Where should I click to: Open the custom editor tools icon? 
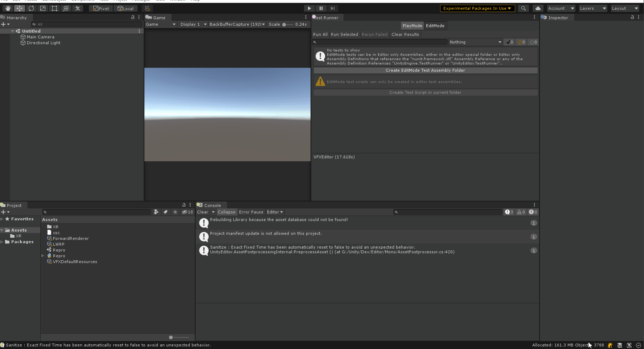tap(78, 8)
